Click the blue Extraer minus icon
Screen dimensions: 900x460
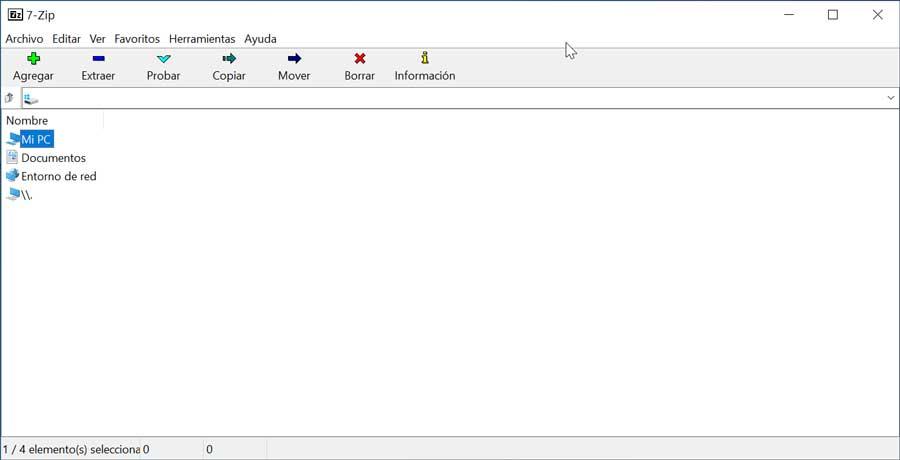(x=98, y=58)
